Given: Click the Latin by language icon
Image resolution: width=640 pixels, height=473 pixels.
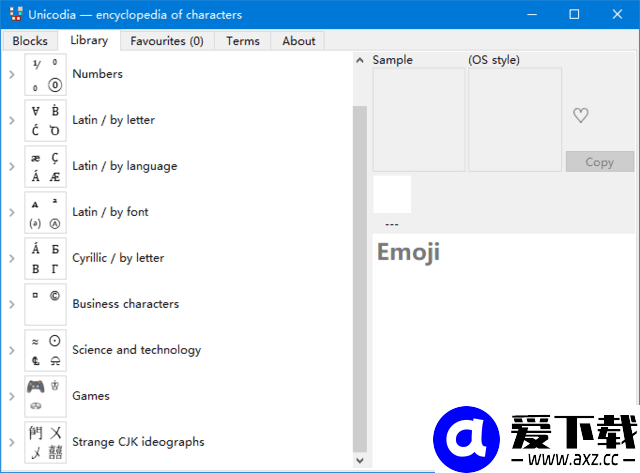Looking at the screenshot, I should (45, 167).
